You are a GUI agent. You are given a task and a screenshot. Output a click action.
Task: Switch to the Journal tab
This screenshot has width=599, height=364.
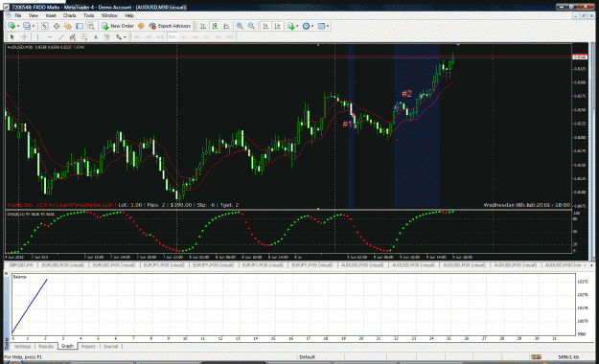[111, 347]
